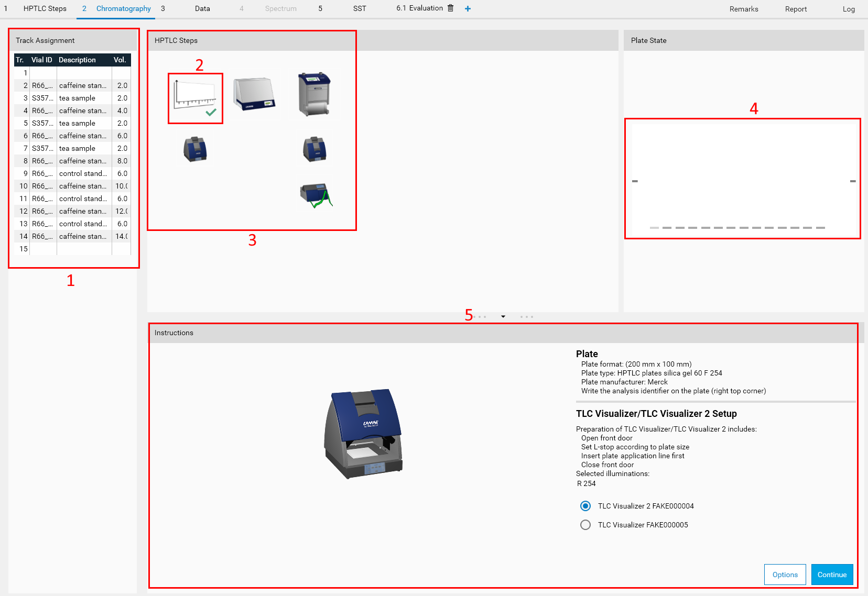Click the TLC Visualizer step below plate layout
The height and width of the screenshot is (596, 868).
coord(195,149)
